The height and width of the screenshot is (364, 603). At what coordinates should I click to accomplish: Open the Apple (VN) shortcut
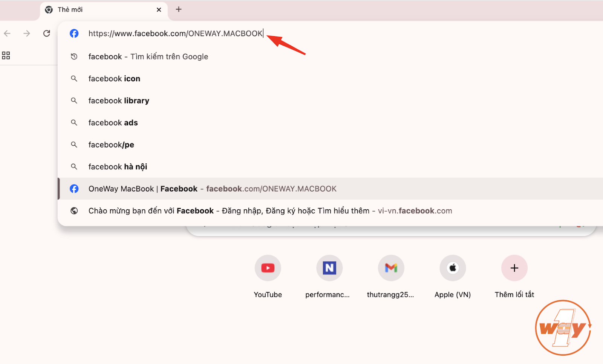coord(453,268)
